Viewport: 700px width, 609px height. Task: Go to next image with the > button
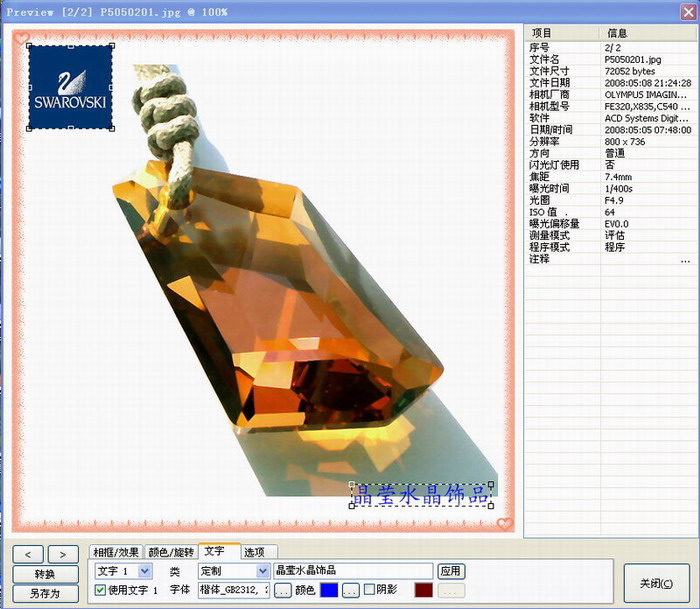[x=63, y=554]
